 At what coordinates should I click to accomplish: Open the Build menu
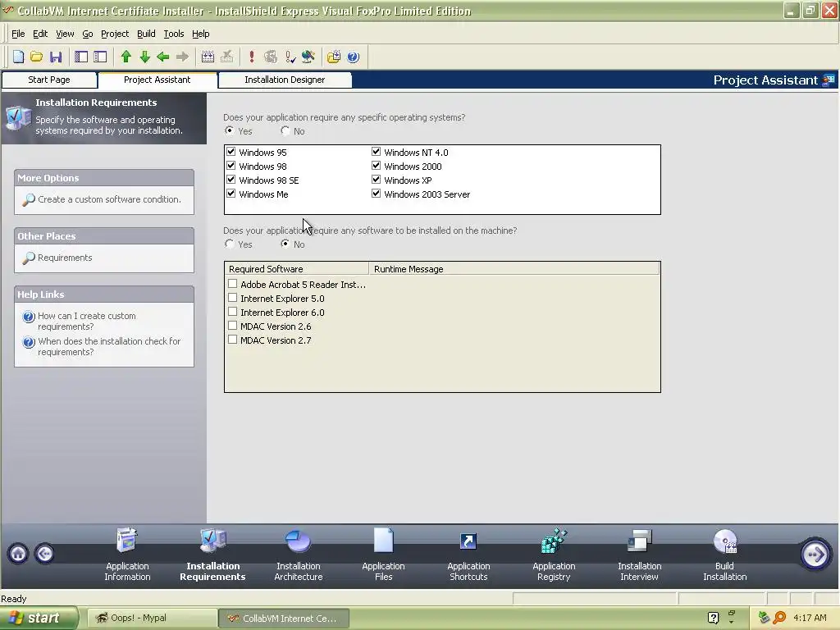[146, 34]
